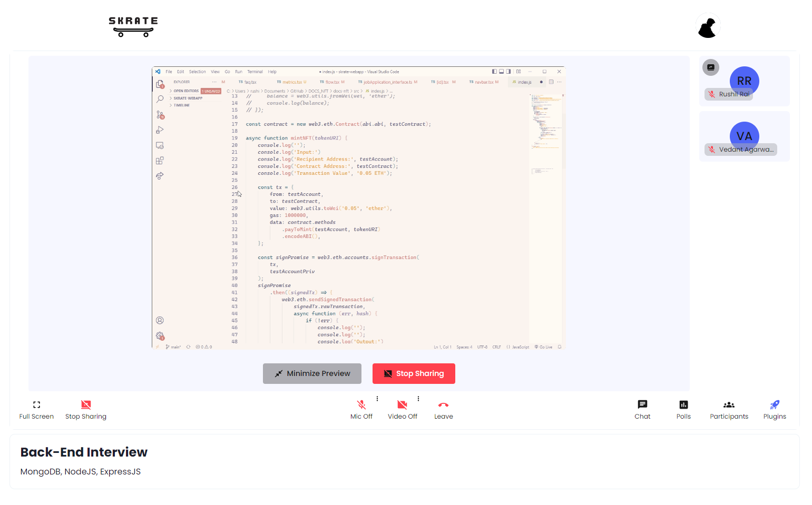Click the Minimize Preview button
The height and width of the screenshot is (505, 812).
[x=312, y=373]
